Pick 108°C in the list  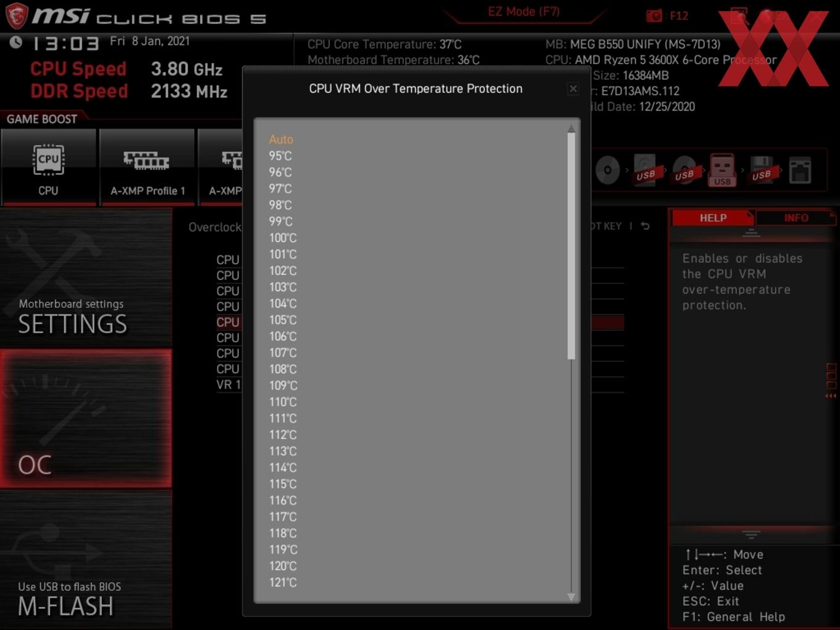[x=283, y=369]
